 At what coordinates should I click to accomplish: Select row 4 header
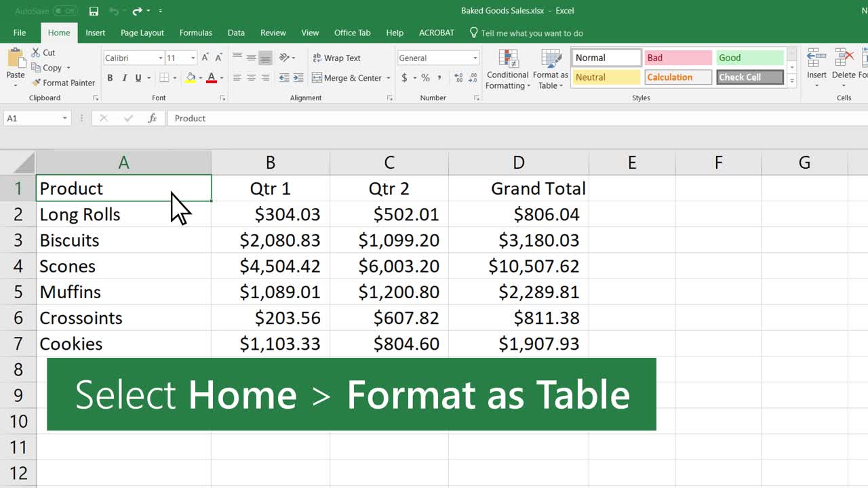tap(18, 266)
